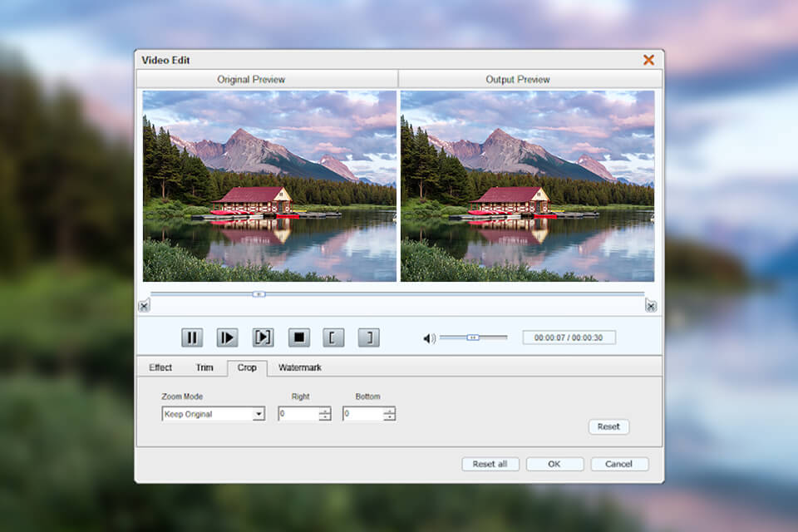Stop the video preview
This screenshot has width=798, height=532.
298,337
